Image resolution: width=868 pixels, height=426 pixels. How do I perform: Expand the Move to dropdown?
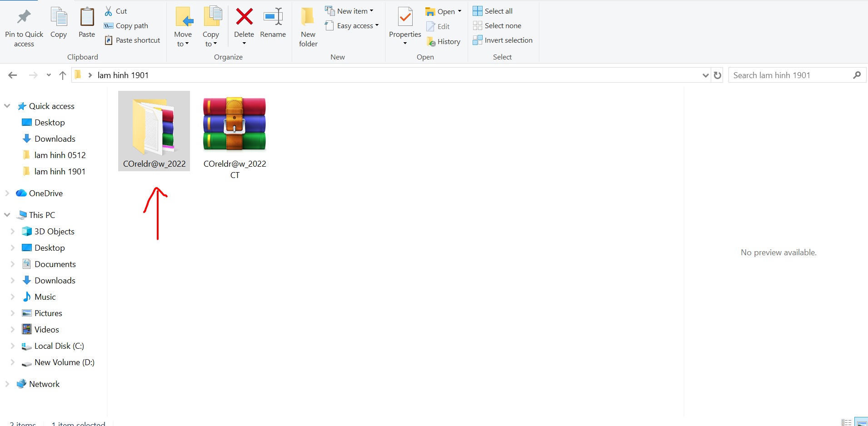tap(183, 44)
